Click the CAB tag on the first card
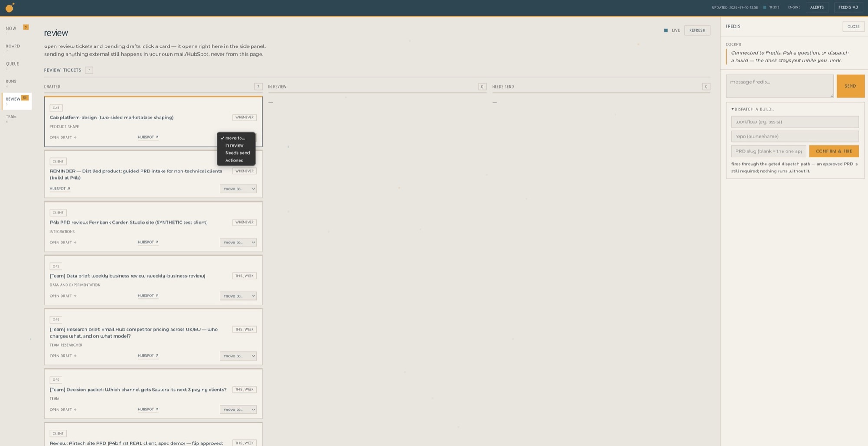Screen dimensions: 868x446 click(x=56, y=108)
